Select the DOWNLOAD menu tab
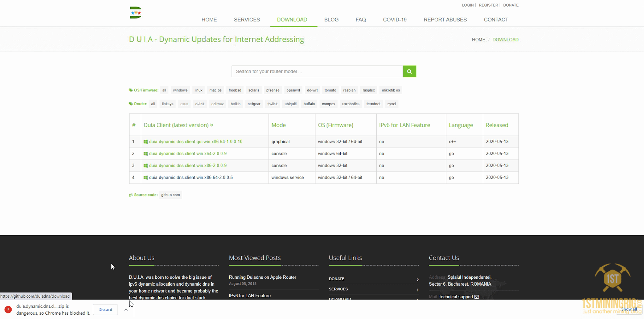 292,20
